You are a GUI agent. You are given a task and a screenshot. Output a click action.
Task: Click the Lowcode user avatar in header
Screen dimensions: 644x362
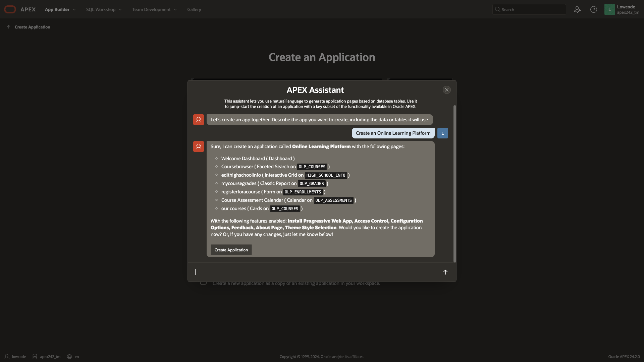tap(609, 9)
